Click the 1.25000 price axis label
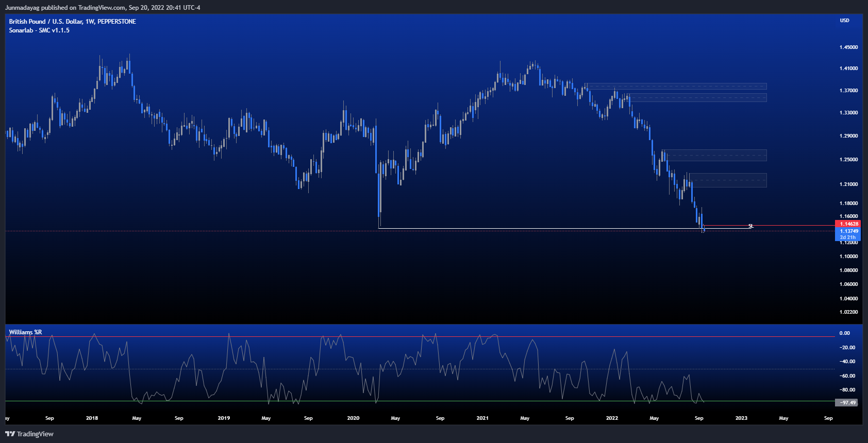Image resolution: width=868 pixels, height=443 pixels. tap(848, 160)
